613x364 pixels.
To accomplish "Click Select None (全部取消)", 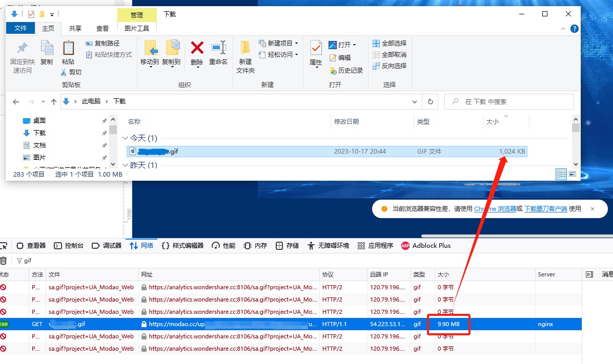I will [x=390, y=55].
